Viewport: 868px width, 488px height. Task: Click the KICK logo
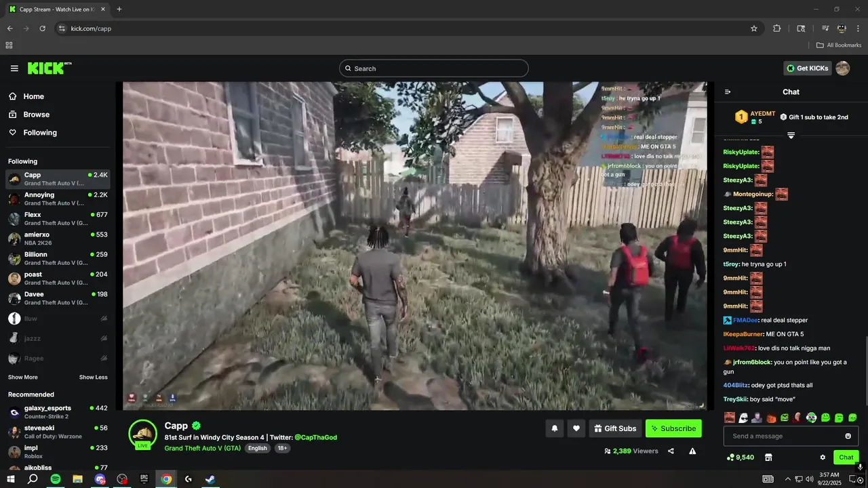[49, 68]
